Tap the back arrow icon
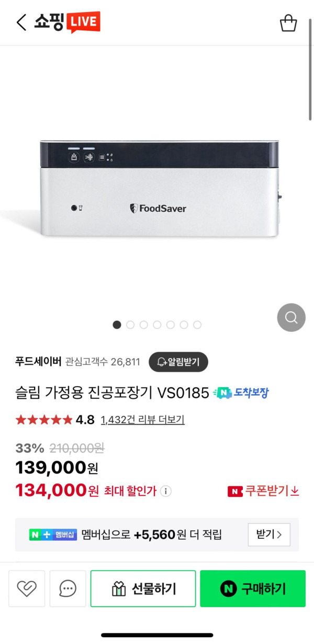The height and width of the screenshot is (644, 314). (21, 23)
